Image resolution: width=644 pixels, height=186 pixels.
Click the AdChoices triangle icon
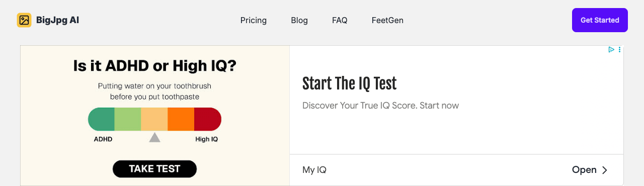point(611,50)
